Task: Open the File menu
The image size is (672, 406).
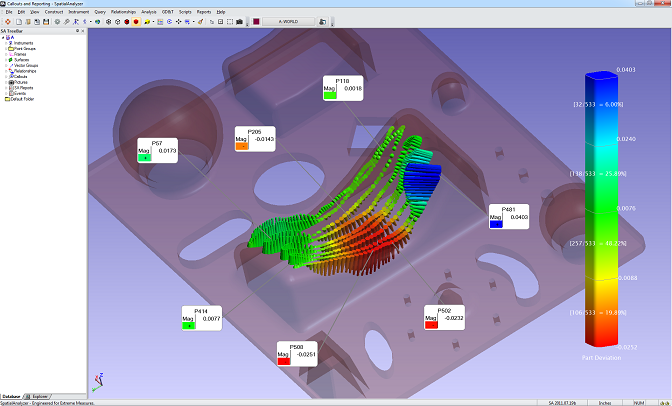Action: click(9, 12)
